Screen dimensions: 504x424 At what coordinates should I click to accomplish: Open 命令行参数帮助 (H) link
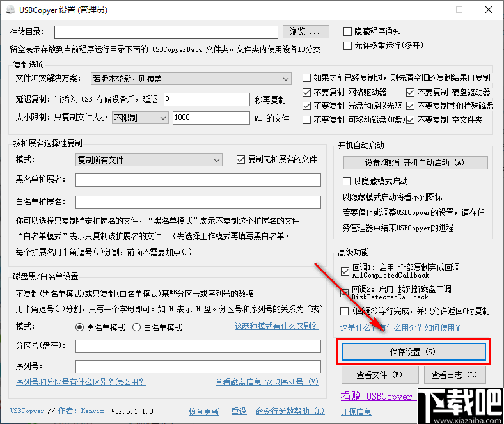pos(290,411)
